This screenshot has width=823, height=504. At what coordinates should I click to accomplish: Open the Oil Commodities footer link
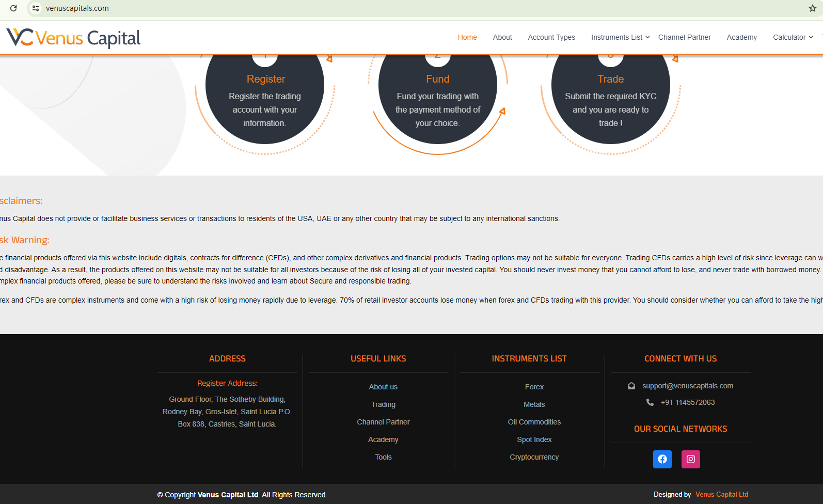[534, 422]
